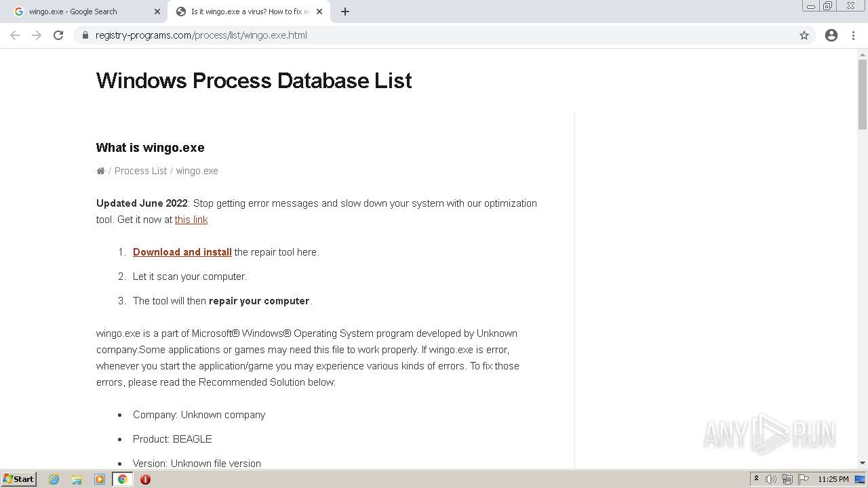Click the Windows Process Database List heading

[x=254, y=81]
